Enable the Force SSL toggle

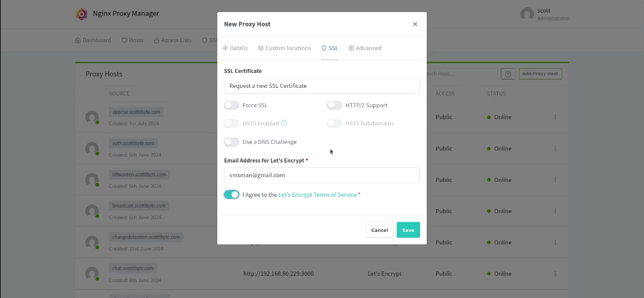tap(232, 105)
